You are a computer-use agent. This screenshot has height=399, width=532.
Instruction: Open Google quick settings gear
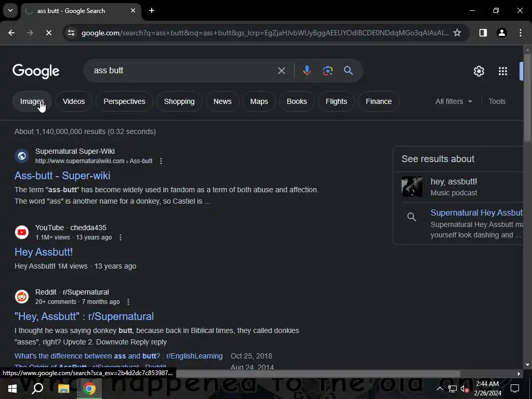(478, 71)
